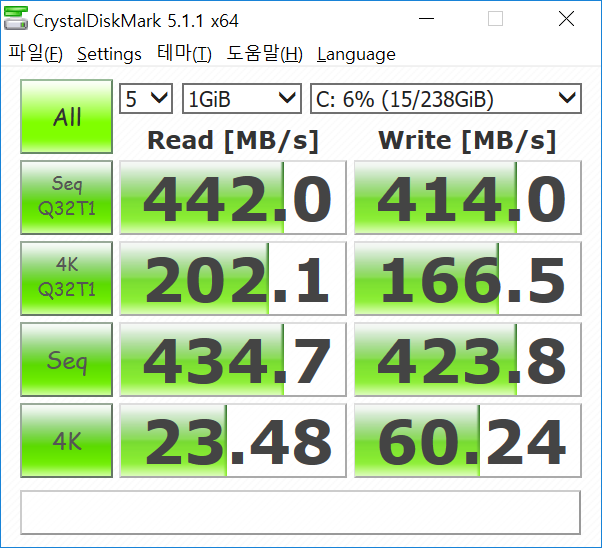Open the Settings menu
This screenshot has height=548, width=602.
tap(109, 54)
